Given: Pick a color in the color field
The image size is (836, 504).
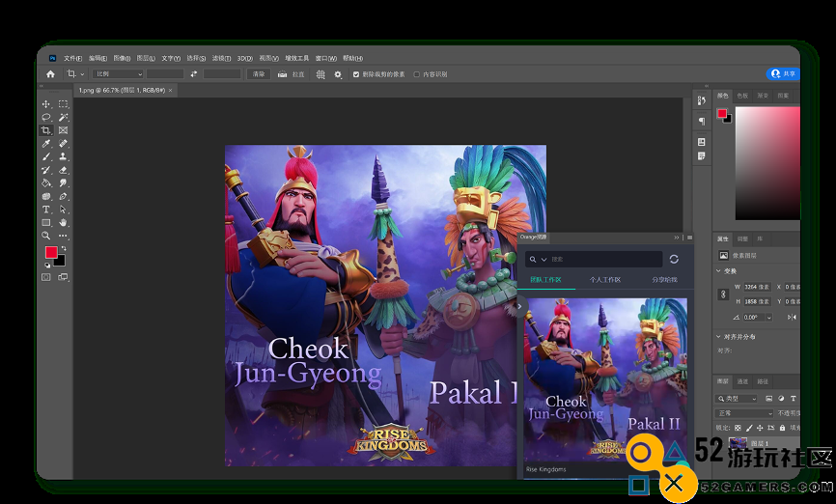Looking at the screenshot, I should [767, 163].
